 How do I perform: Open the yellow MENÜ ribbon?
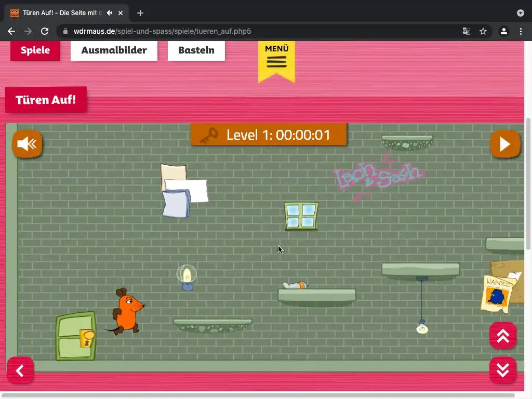[x=276, y=62]
